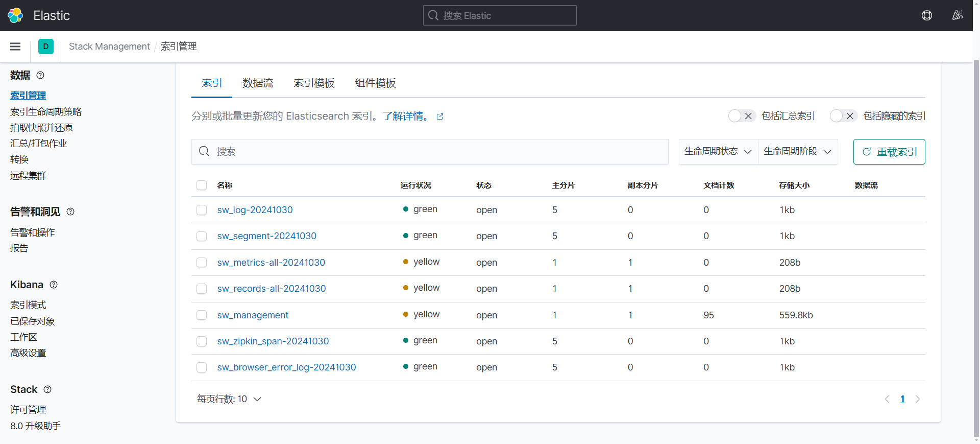Open 高级设置 in the sidebar
The width and height of the screenshot is (980, 444).
(x=28, y=353)
